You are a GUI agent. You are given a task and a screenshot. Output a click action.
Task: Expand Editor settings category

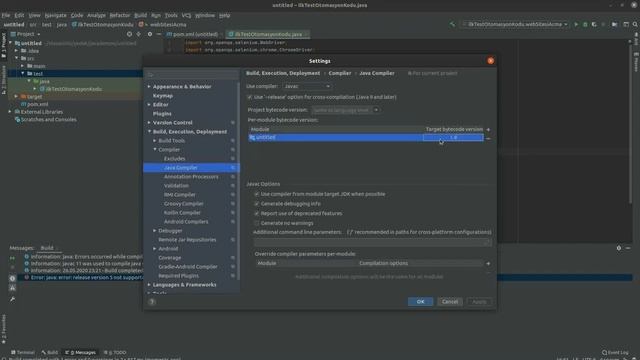(149, 104)
